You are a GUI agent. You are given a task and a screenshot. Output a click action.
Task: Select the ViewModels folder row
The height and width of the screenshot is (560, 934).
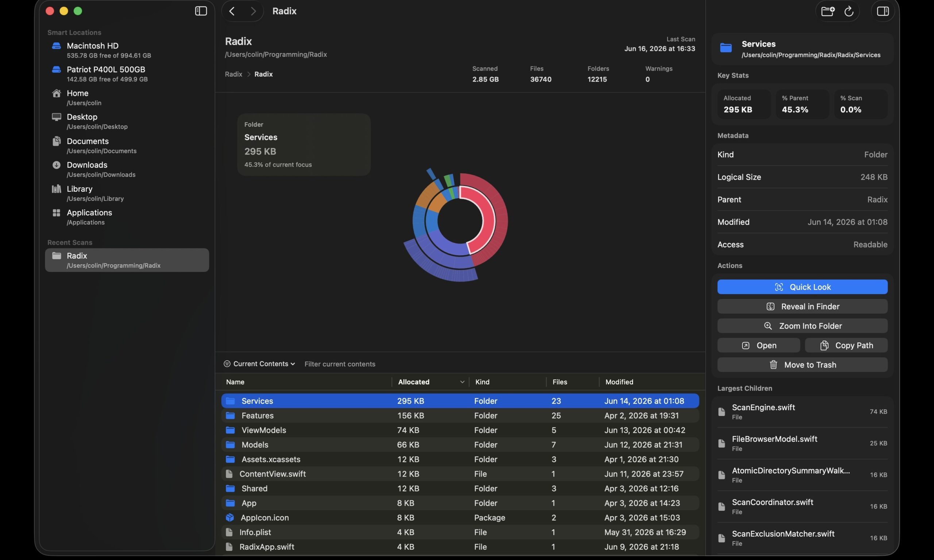(x=460, y=430)
